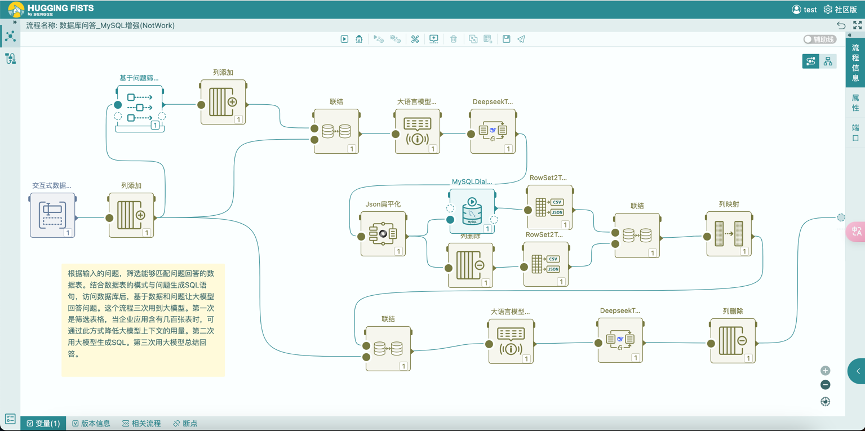Click the run-from-node icon in toolbar
The width and height of the screenshot is (866, 431).
(x=395, y=39)
